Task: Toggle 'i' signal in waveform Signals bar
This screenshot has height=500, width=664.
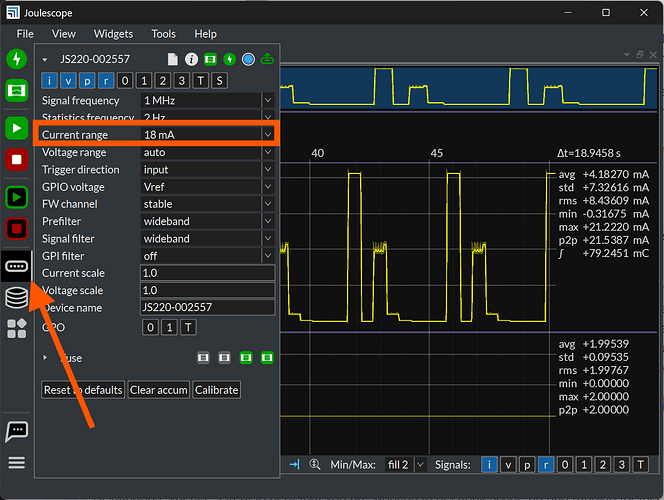Action: pyautogui.click(x=489, y=465)
